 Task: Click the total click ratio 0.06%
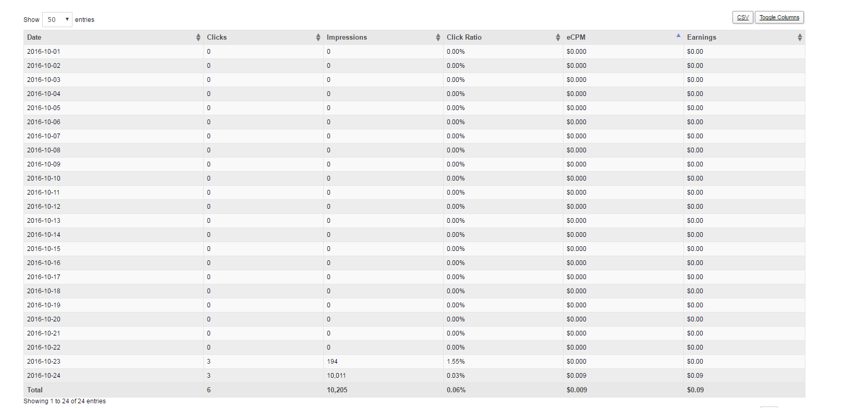456,390
